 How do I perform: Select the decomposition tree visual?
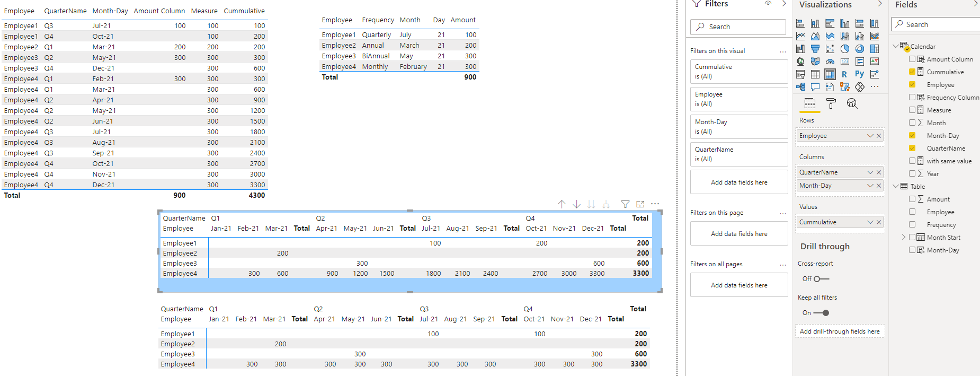point(800,87)
